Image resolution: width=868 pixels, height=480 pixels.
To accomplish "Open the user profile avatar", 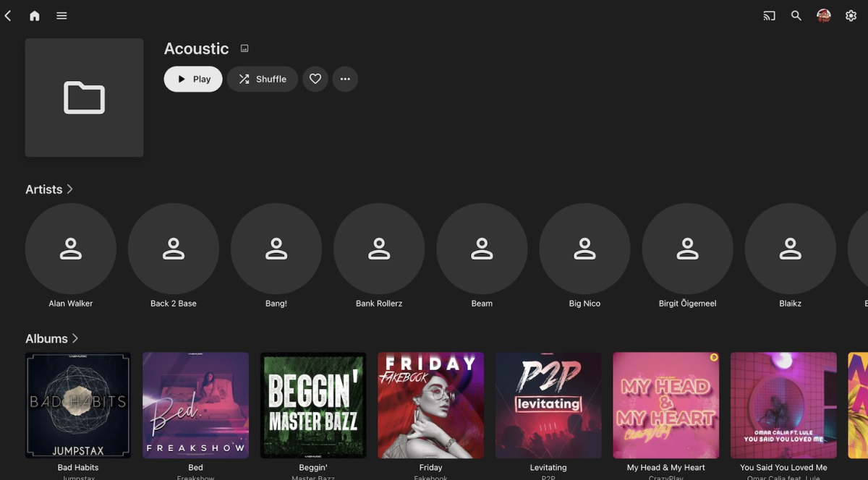I will (823, 15).
